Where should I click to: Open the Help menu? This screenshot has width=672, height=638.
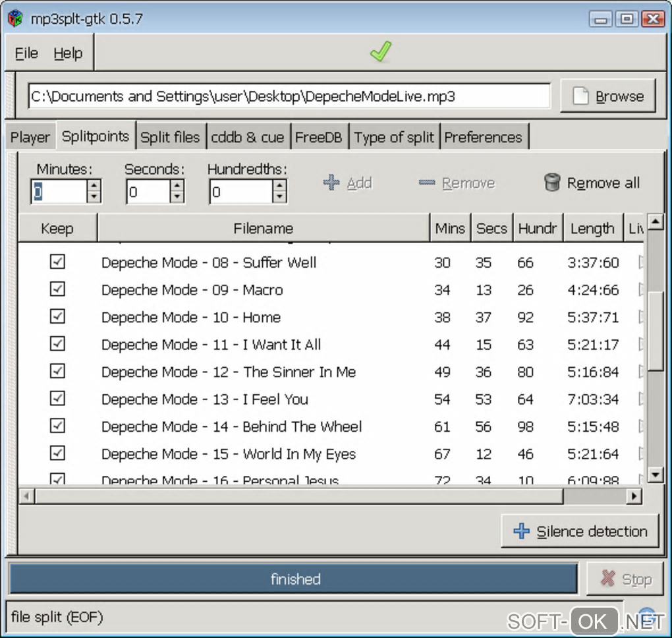point(68,53)
